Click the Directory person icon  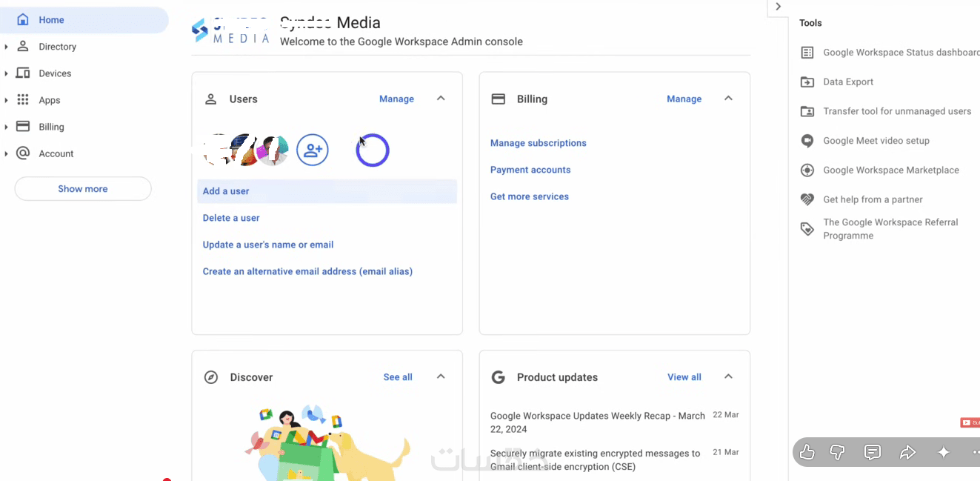pyautogui.click(x=23, y=46)
